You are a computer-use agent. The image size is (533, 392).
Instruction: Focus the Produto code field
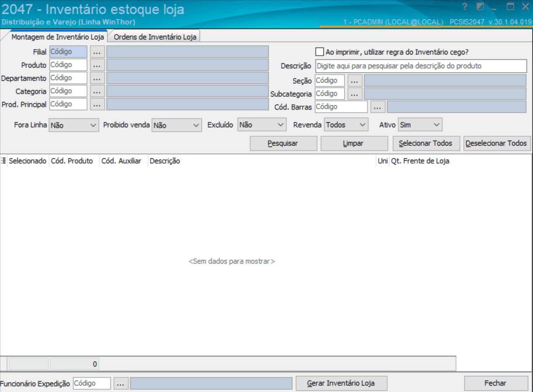click(x=68, y=65)
